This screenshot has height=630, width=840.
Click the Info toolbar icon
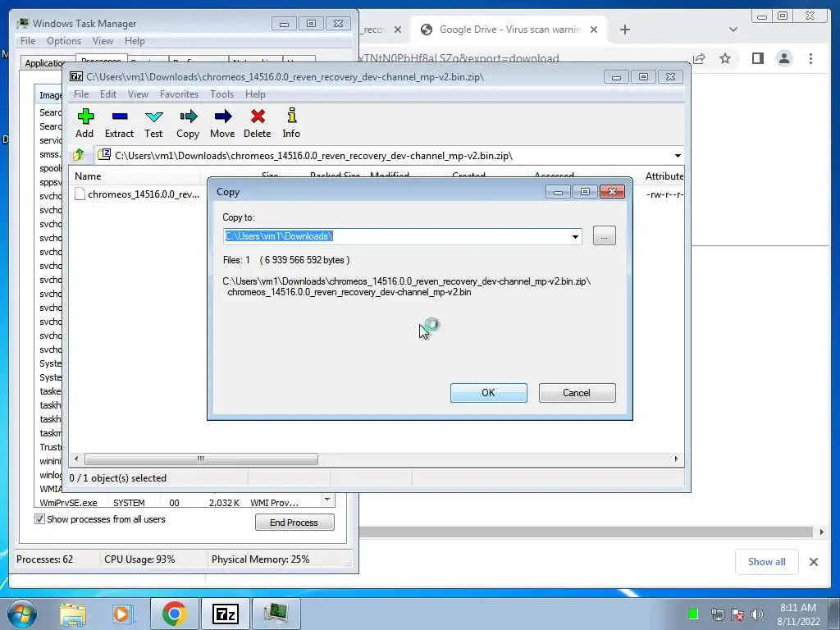click(291, 123)
